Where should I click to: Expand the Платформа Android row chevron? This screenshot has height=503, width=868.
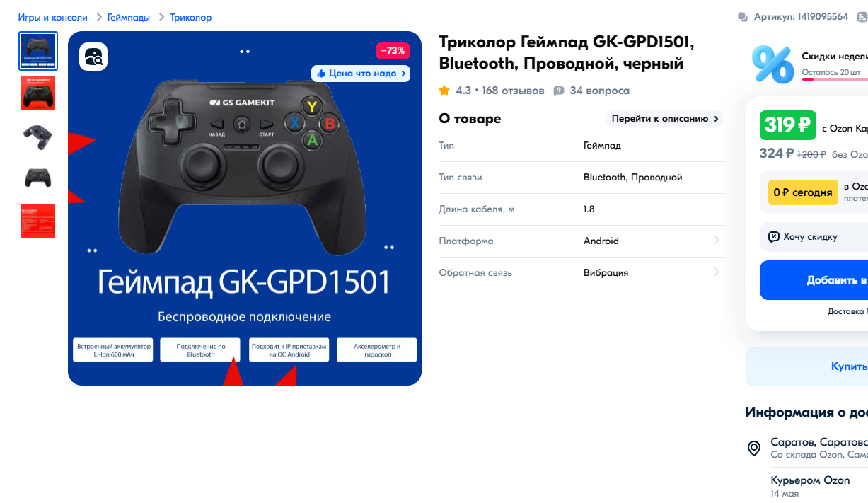click(x=717, y=241)
